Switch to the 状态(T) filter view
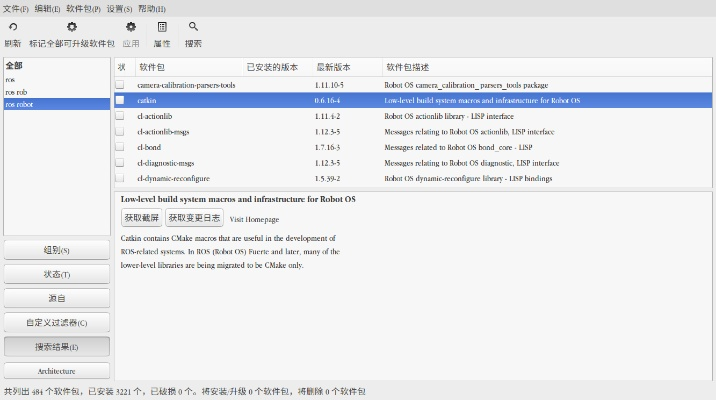This screenshot has height=400, width=716. 56,274
